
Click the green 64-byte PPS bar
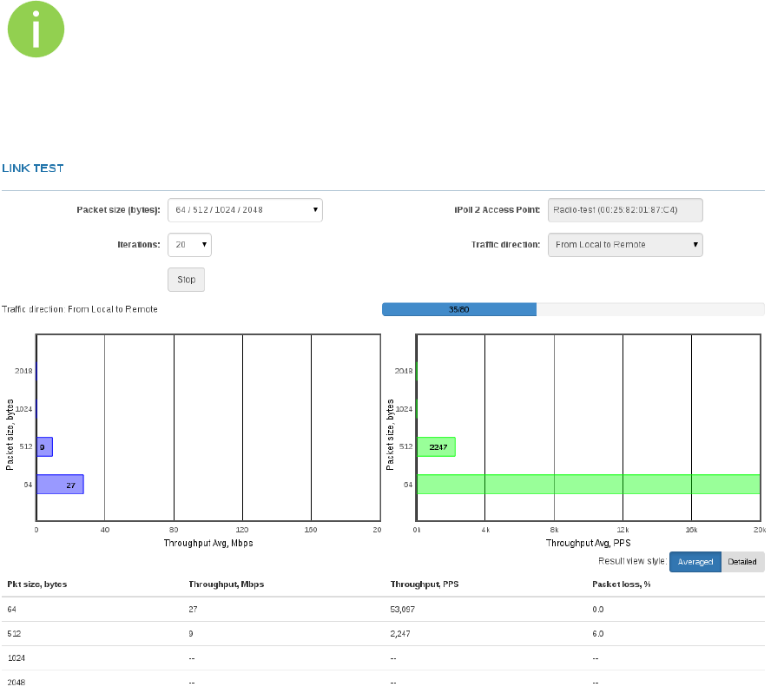pos(589,485)
